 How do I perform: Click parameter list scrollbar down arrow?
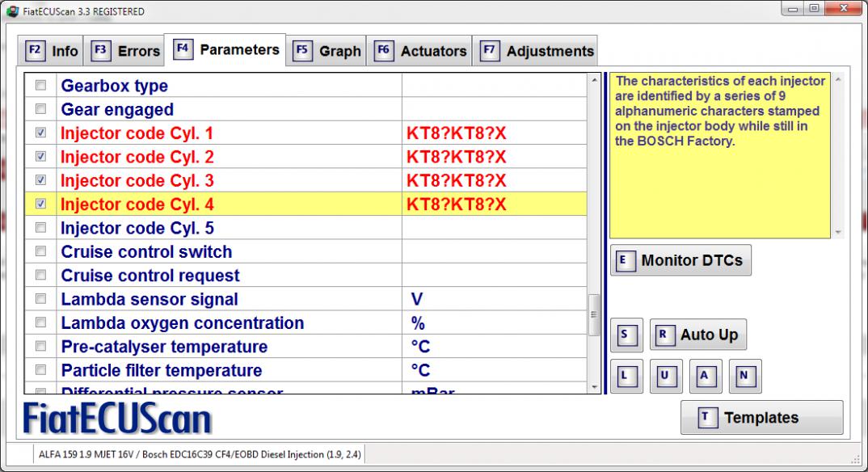coord(594,387)
